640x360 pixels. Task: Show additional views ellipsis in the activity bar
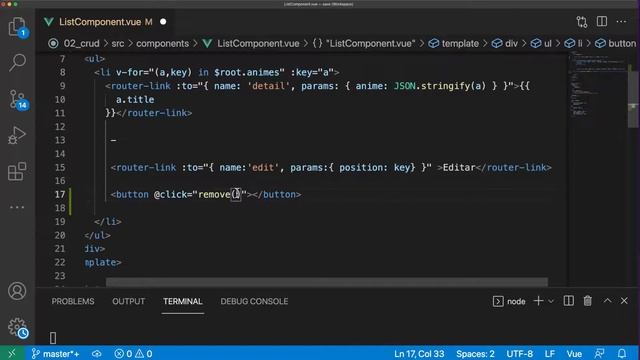(x=17, y=207)
